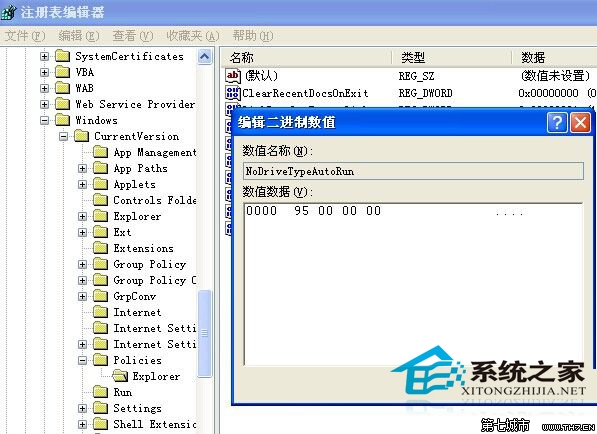Expand the App Paths node

[x=83, y=168]
